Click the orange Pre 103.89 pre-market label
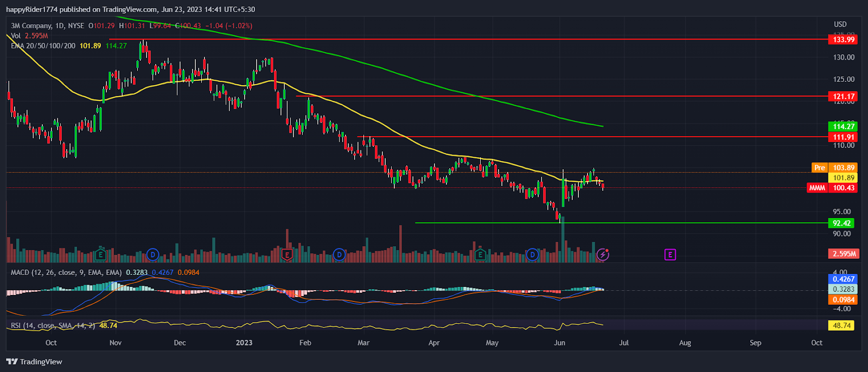This screenshot has width=868, height=372. pyautogui.click(x=835, y=168)
